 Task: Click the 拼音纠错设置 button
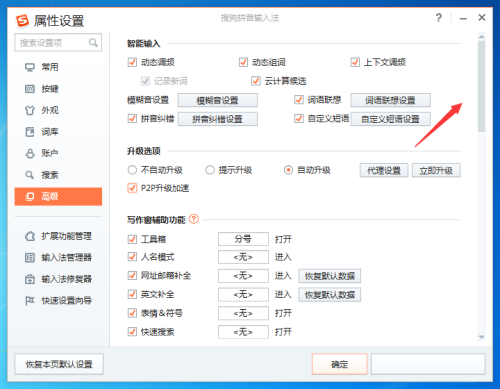pyautogui.click(x=218, y=119)
